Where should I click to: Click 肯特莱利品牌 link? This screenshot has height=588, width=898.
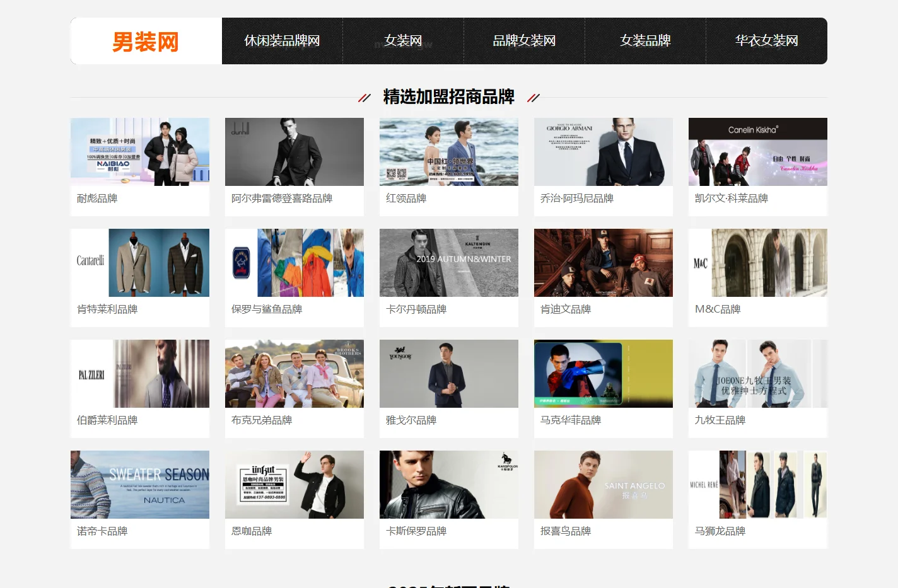click(107, 309)
